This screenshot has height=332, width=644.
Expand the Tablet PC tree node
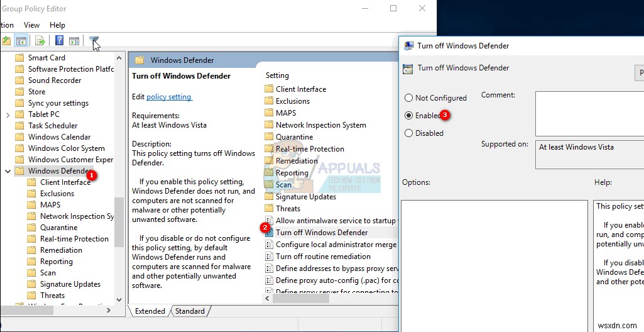point(8,114)
